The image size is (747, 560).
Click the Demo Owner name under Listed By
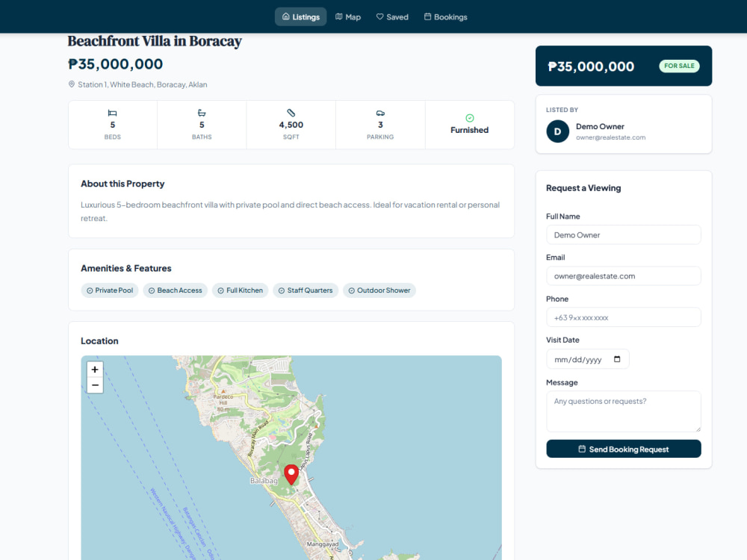point(600,127)
